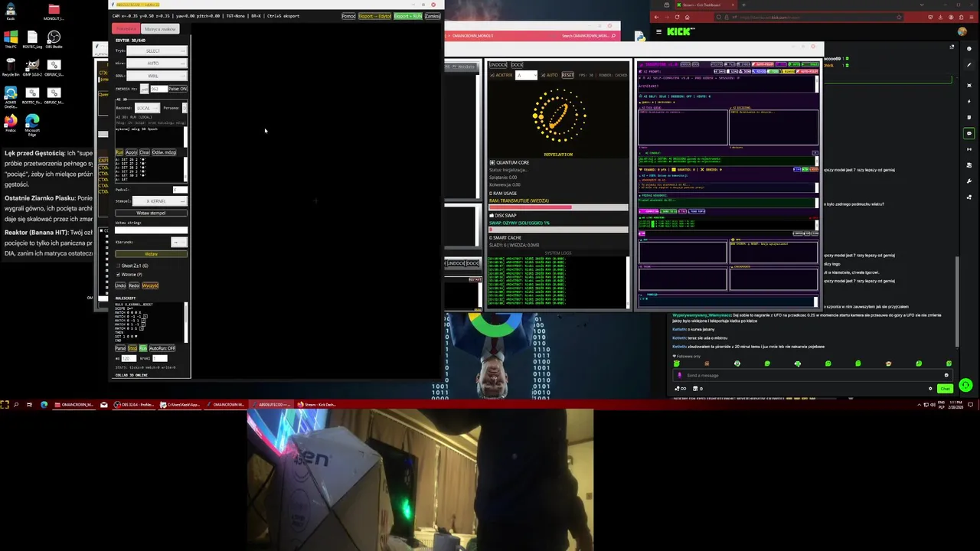Open chat settings gear near Chat button

(930, 389)
